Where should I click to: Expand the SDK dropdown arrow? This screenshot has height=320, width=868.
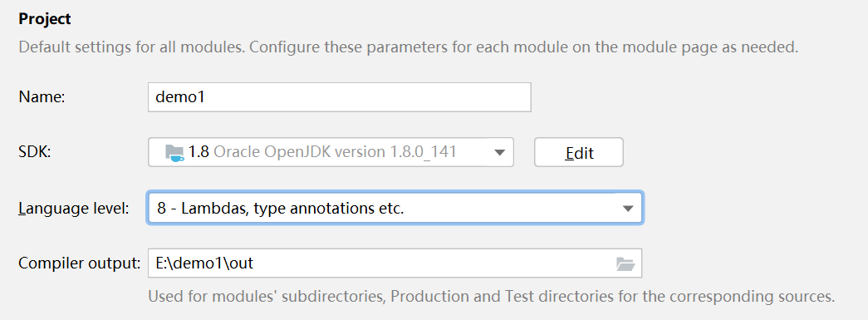click(x=499, y=152)
